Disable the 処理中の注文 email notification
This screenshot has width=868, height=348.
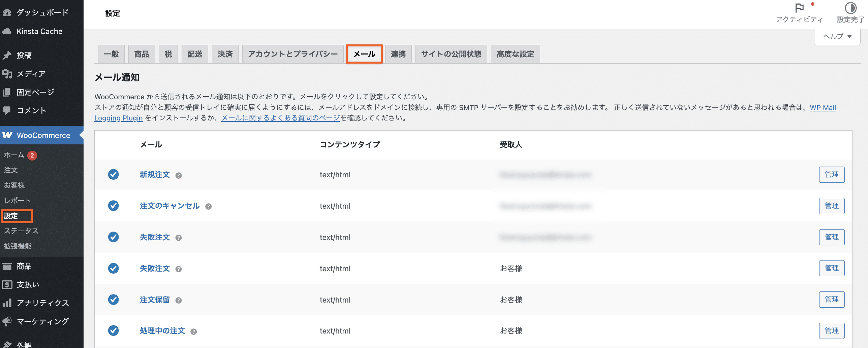pyautogui.click(x=113, y=331)
